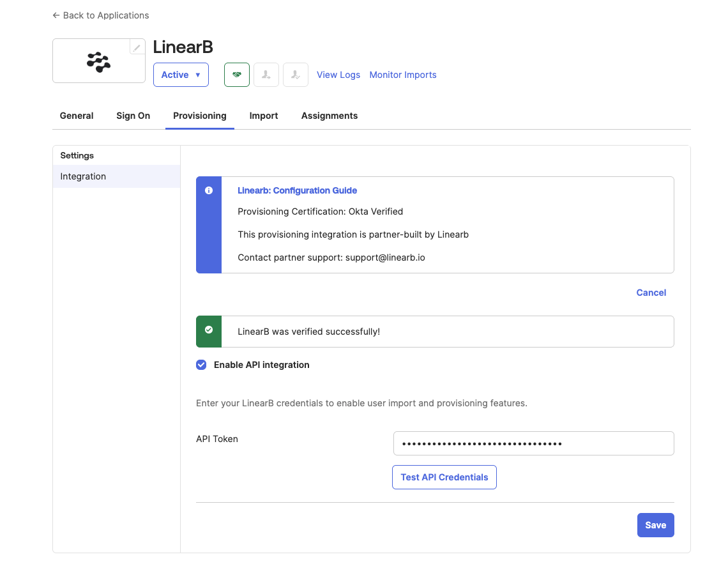Click the Save button

click(x=656, y=525)
